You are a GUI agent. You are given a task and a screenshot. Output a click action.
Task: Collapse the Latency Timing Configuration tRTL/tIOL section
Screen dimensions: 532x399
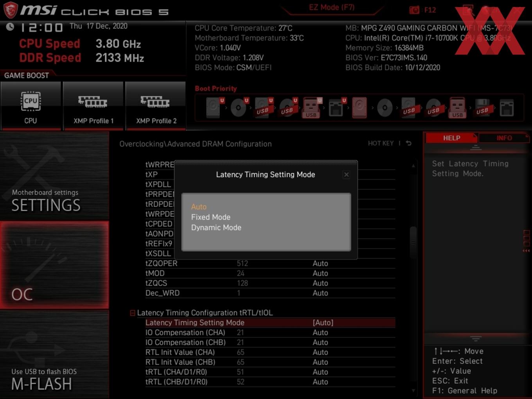point(133,313)
